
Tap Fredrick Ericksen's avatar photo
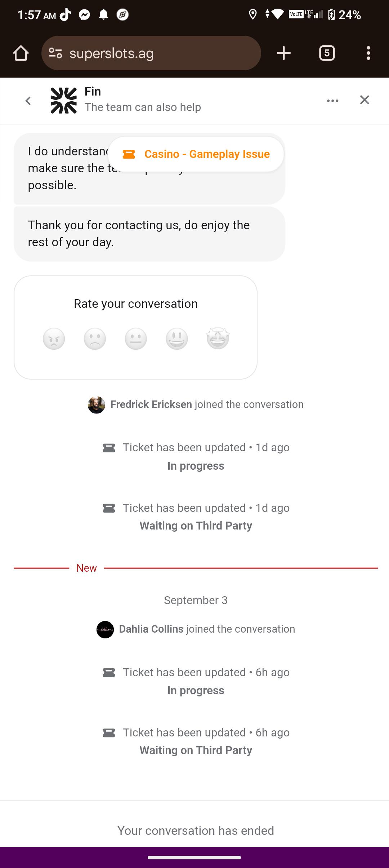(97, 405)
